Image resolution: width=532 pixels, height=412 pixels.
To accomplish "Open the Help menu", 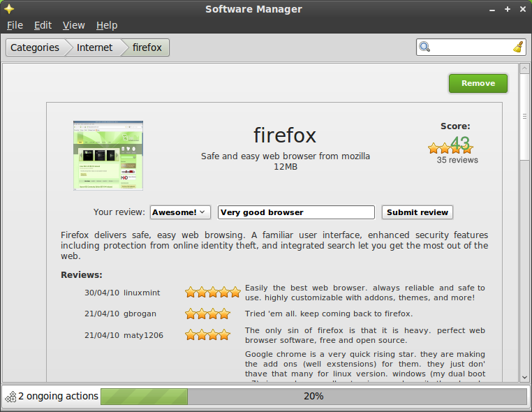I will tap(107, 25).
